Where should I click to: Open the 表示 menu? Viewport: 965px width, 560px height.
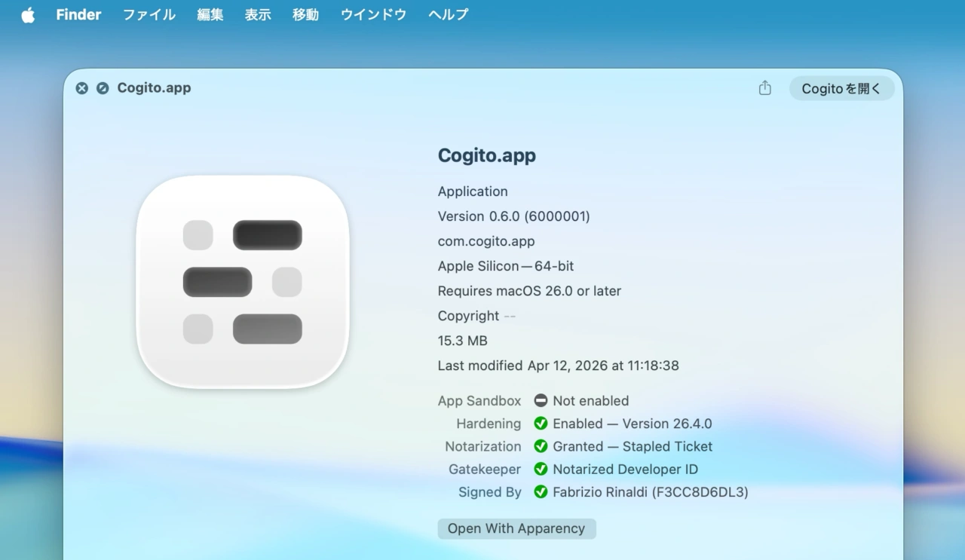click(x=258, y=15)
